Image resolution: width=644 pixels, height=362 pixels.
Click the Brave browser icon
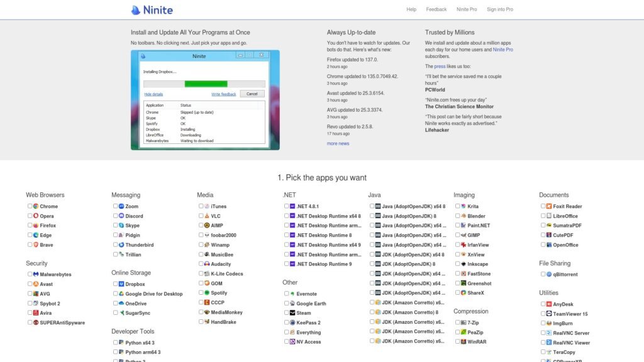(x=36, y=244)
